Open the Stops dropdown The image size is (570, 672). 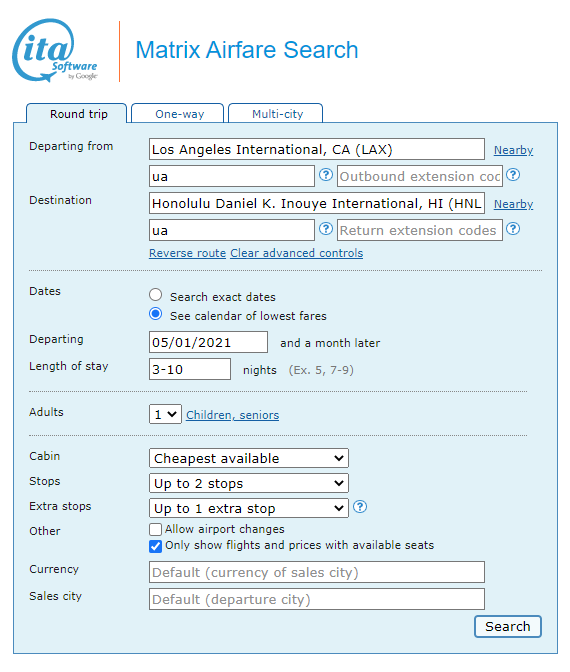coord(249,483)
